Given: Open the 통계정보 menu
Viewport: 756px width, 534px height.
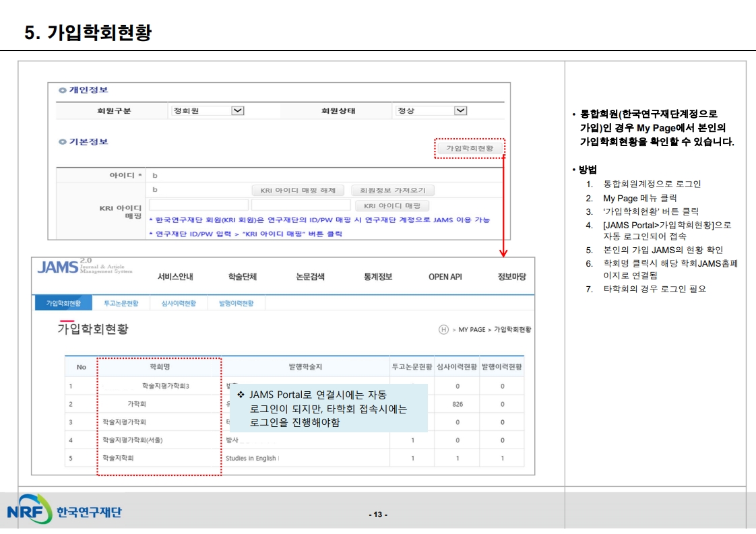Looking at the screenshot, I should pos(378,277).
